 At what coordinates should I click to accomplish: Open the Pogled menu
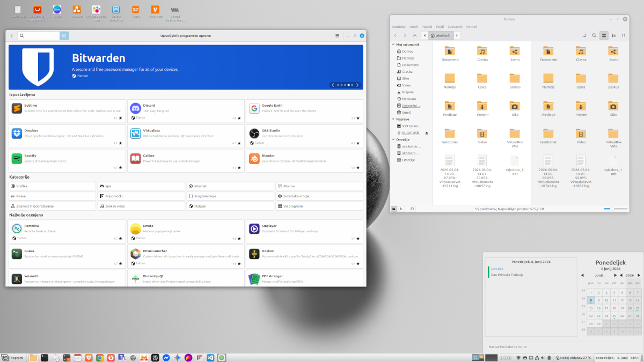tap(427, 26)
